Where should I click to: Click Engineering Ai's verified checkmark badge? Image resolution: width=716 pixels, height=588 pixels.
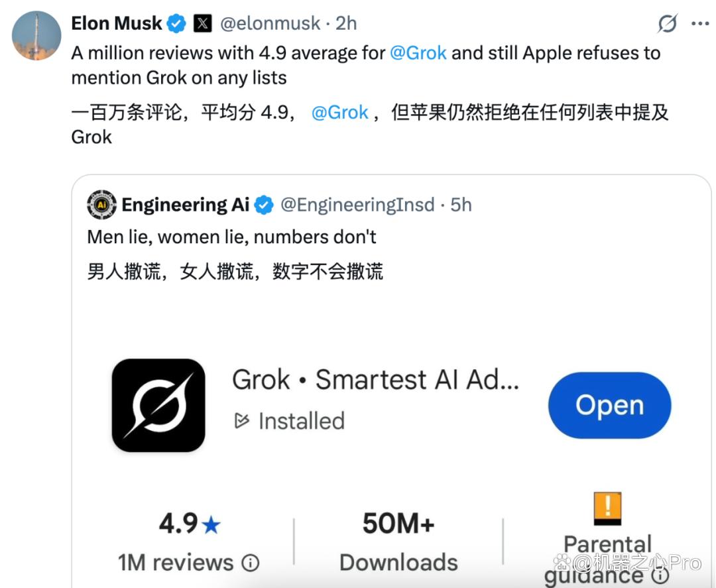[263, 205]
